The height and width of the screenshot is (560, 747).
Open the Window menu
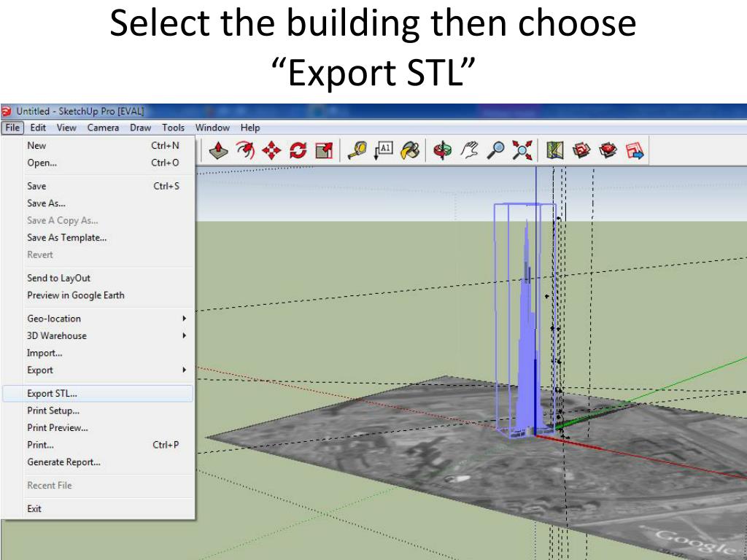pos(212,128)
